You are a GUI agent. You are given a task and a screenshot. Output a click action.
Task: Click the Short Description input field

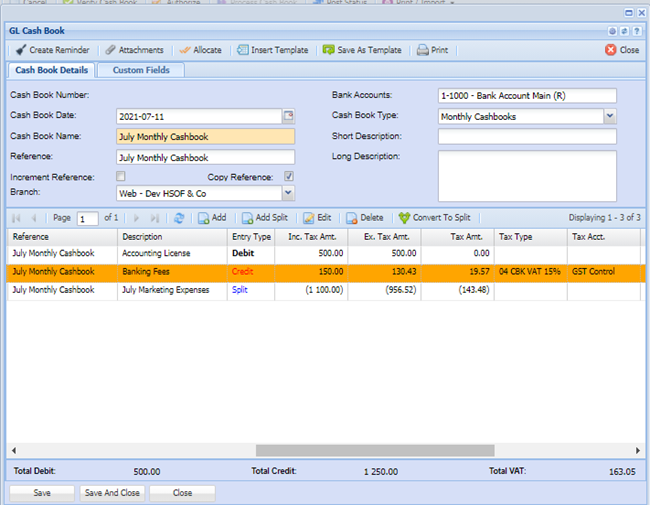tap(527, 137)
